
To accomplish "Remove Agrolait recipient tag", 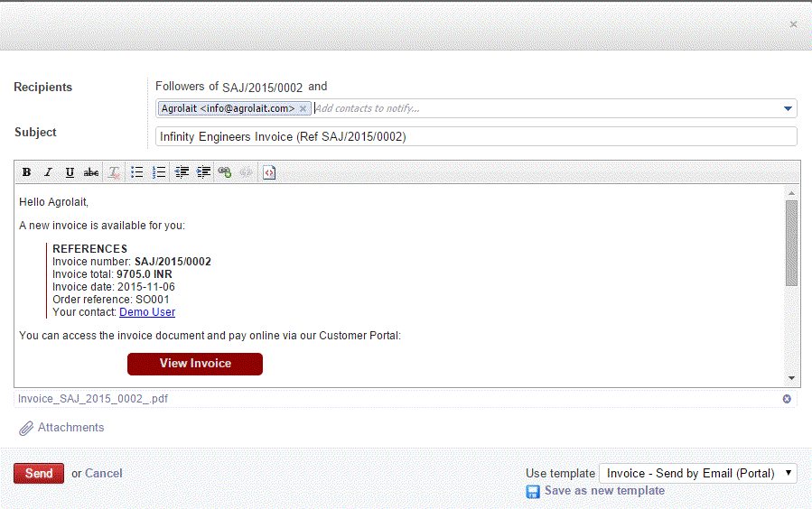I will pyautogui.click(x=303, y=108).
